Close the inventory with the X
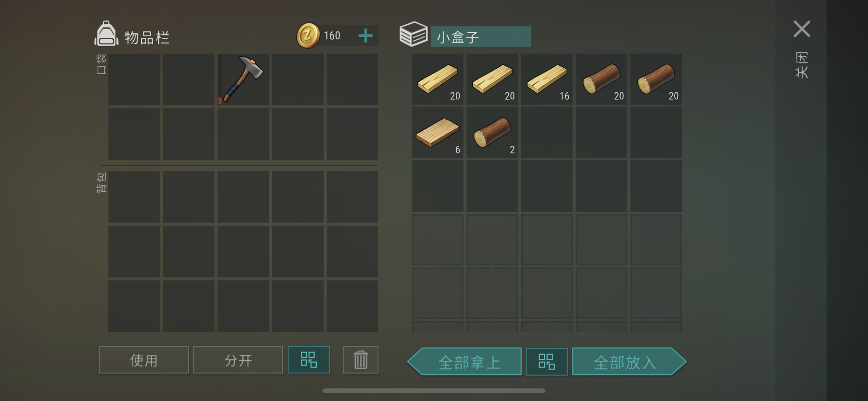This screenshot has width=868, height=401. (802, 29)
